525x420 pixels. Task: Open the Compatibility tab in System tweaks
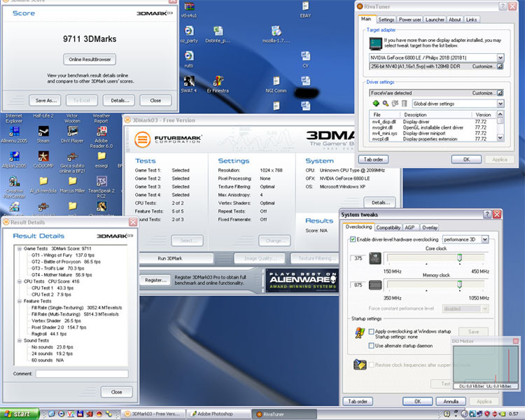[x=388, y=227]
